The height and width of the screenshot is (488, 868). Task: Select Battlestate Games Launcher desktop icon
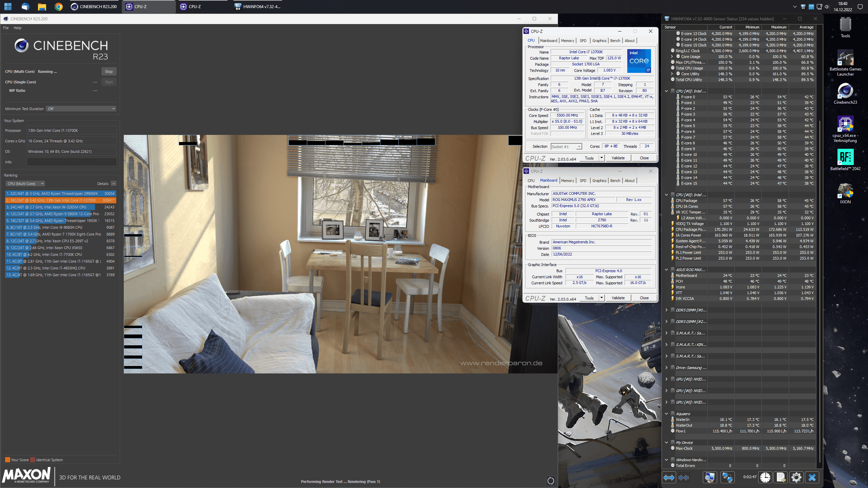(x=845, y=63)
